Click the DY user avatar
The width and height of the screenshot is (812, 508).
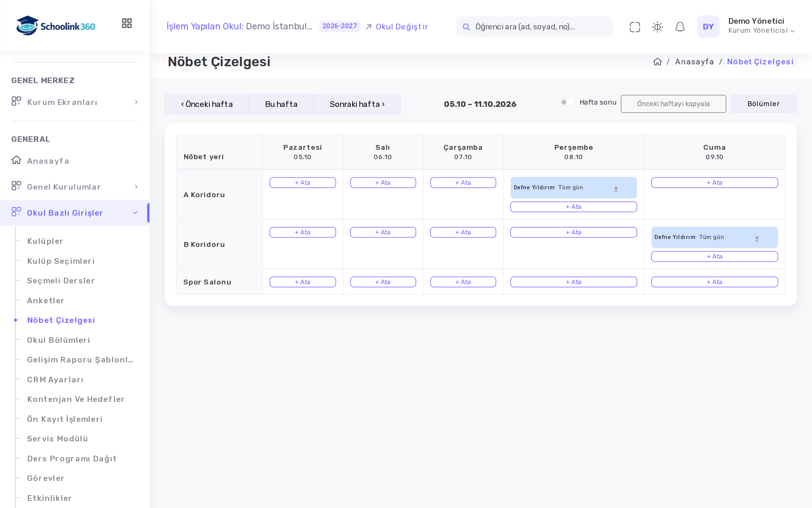pos(708,26)
